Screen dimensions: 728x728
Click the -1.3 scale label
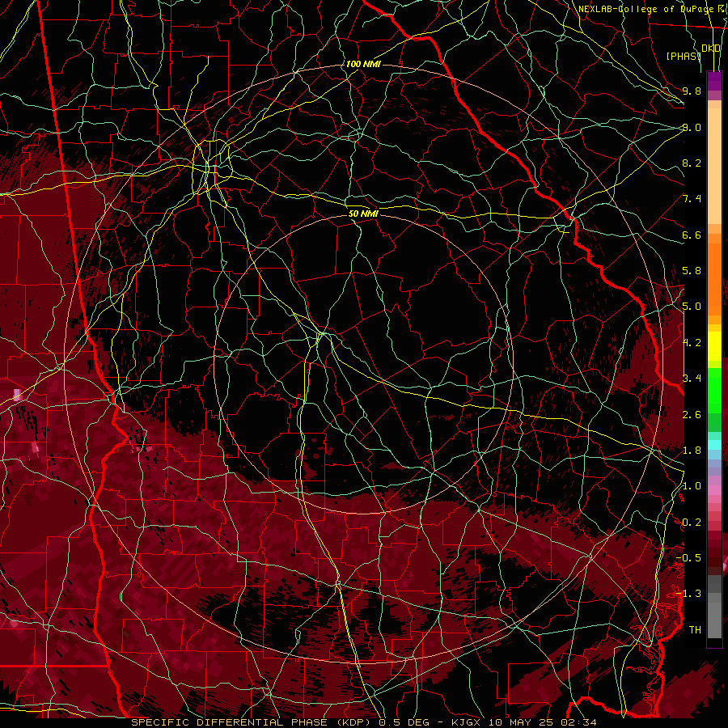[688, 594]
